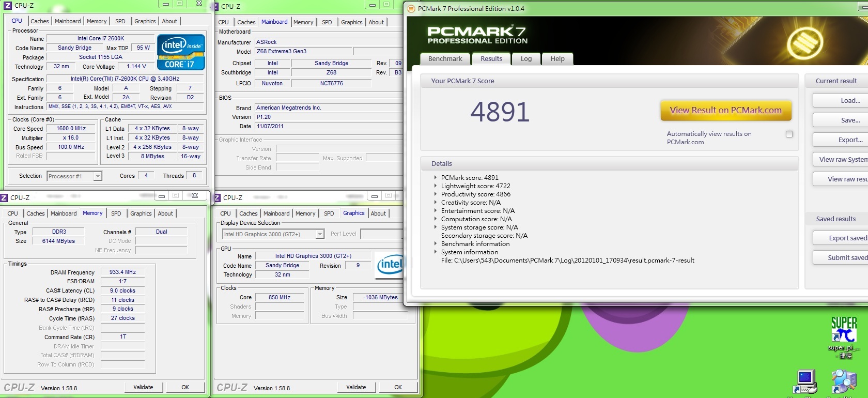The image size is (868, 398).
Task: Click the Z68 Extreme3 Gen3 model field
Action: (303, 51)
